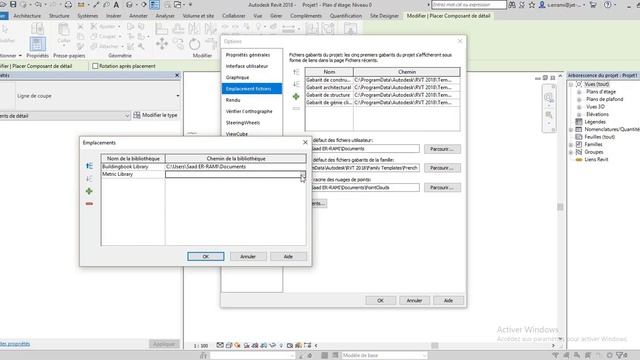This screenshot has width=640, height=360.
Task: Open the Gérer ribbon tab
Action: coord(276,16)
